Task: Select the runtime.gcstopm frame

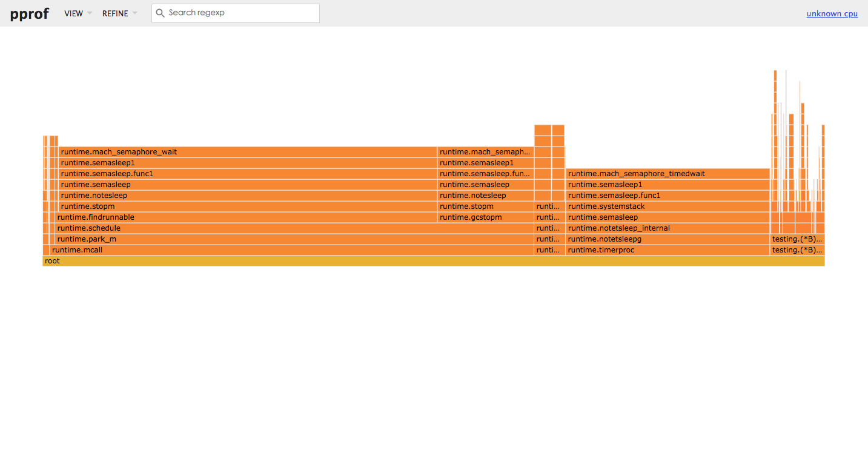Action: click(x=485, y=217)
